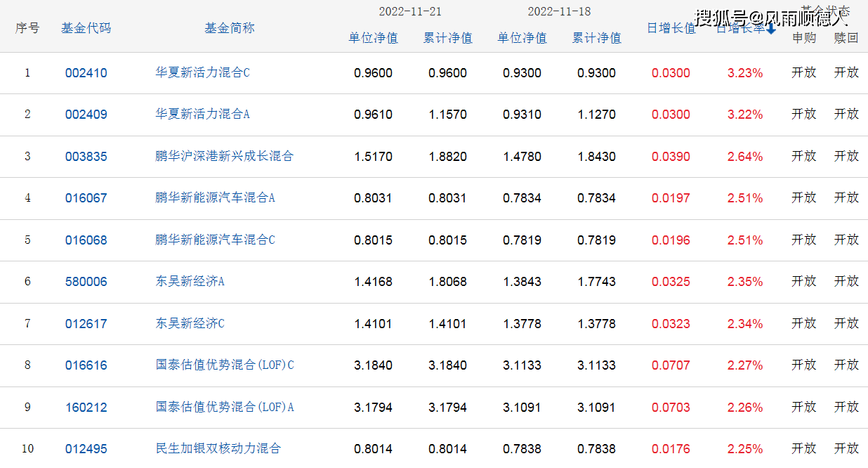The height and width of the screenshot is (468, 868).
Task: Select unit net value 0.9610
Action: 373,115
